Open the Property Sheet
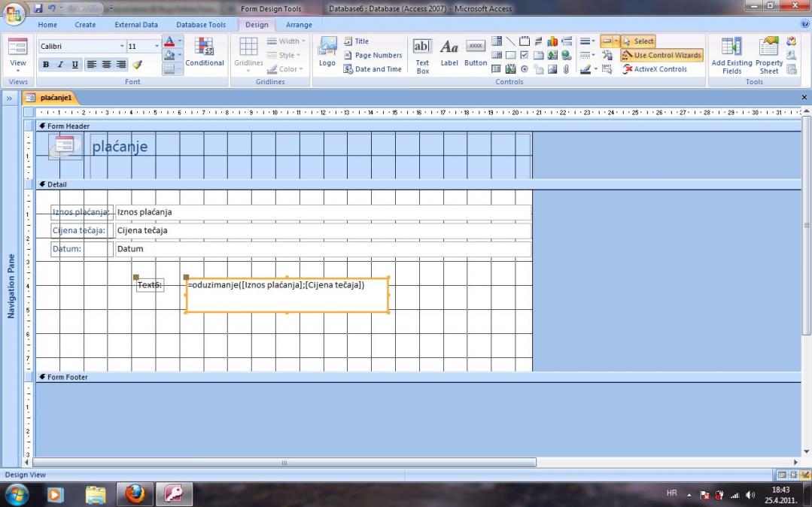Viewport: 812px width, 507px height. [769, 55]
